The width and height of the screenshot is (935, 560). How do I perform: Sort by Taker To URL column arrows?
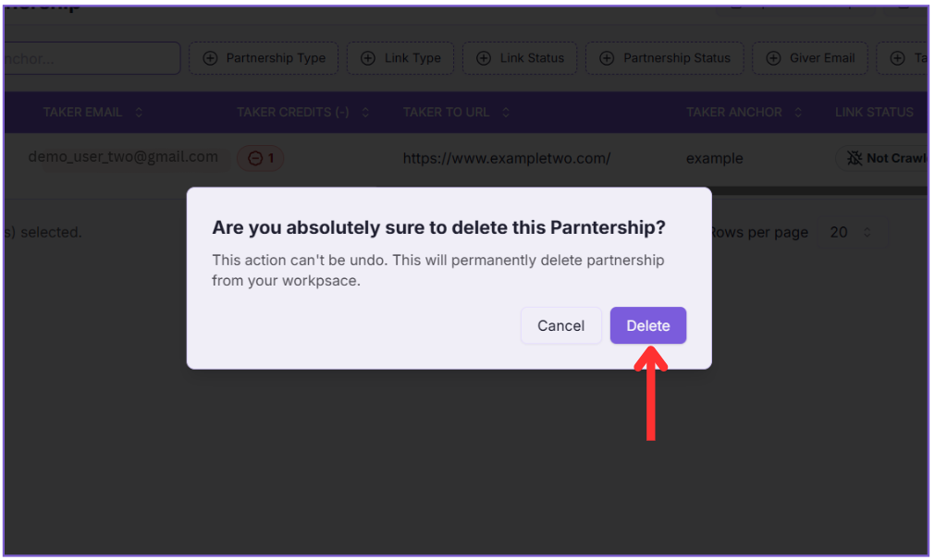[x=506, y=113]
